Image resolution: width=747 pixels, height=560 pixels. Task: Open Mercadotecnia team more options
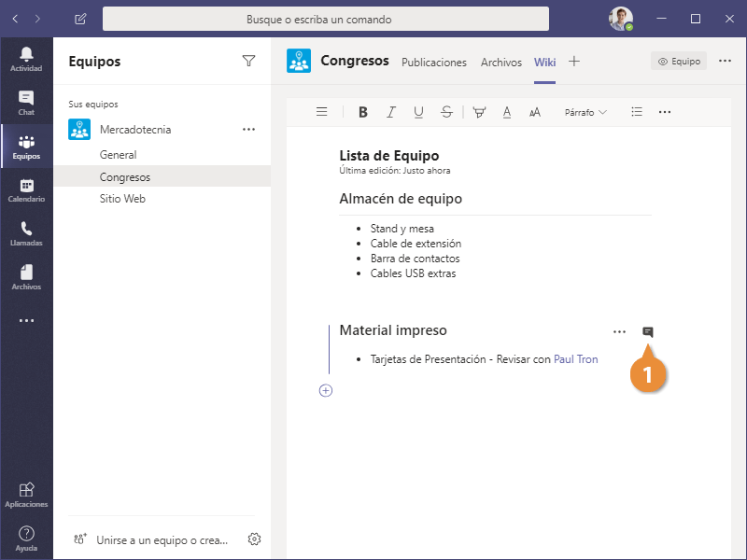coord(248,130)
